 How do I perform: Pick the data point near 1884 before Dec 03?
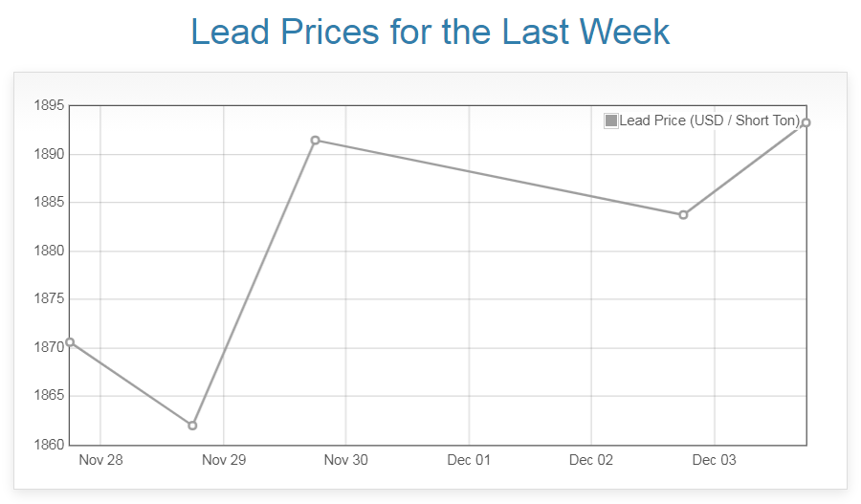[683, 215]
